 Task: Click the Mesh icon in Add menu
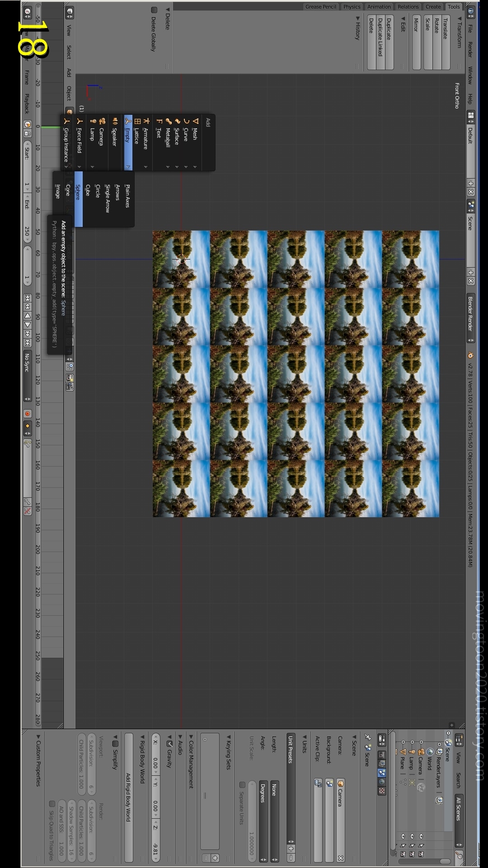[x=195, y=121]
